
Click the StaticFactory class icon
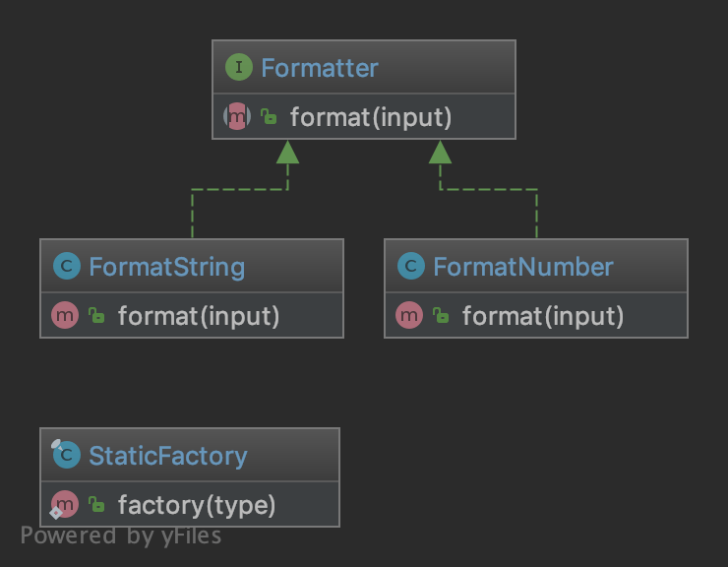click(66, 456)
